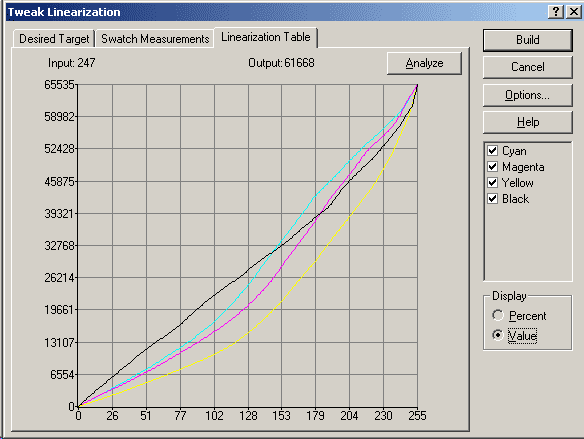The width and height of the screenshot is (584, 439).
Task: Hide the Yellow curve checkbox
Action: (x=493, y=182)
